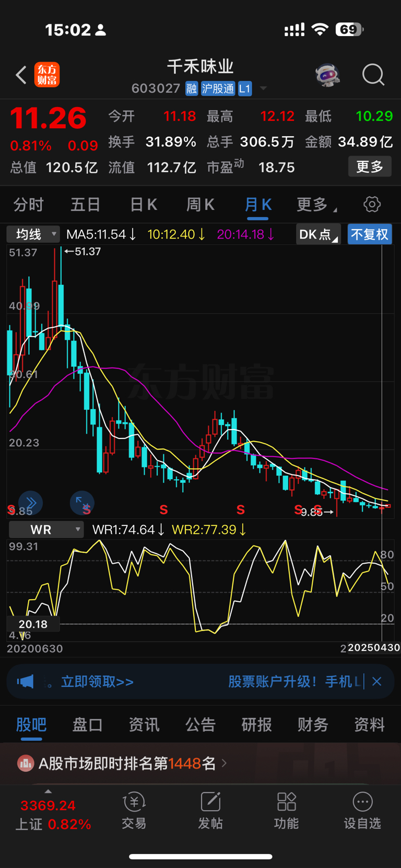401x868 pixels.
Task: Tap the 20.18 WR crosshair label
Action: (33, 624)
